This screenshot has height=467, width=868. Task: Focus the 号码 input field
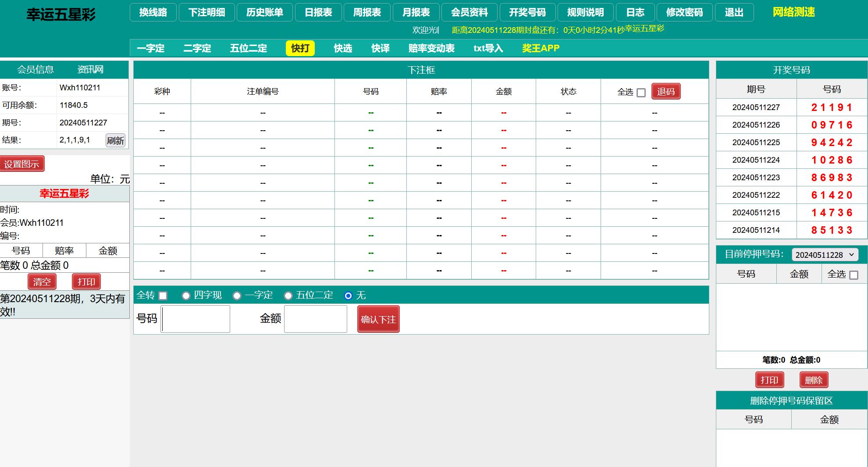196,319
